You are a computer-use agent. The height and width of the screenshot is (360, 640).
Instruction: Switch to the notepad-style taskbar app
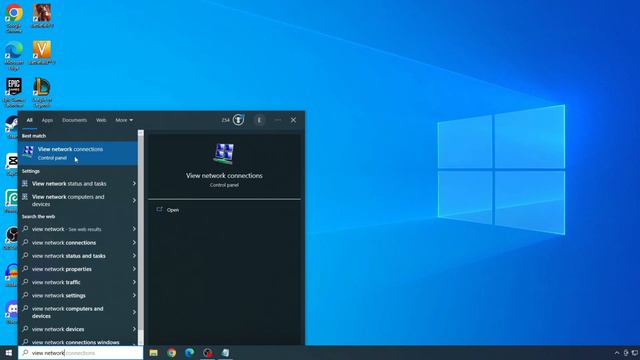[x=225, y=353]
